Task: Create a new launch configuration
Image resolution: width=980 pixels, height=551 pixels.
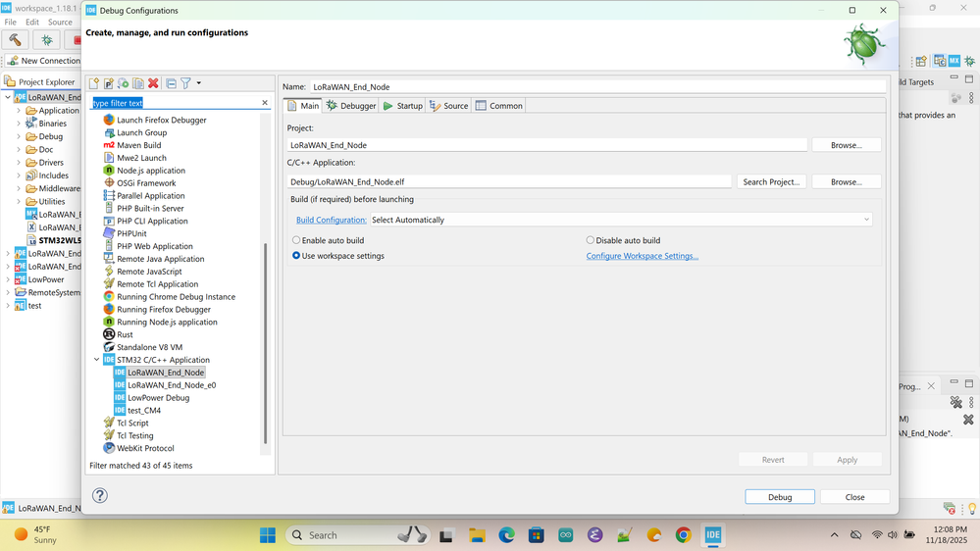Action: tap(94, 83)
